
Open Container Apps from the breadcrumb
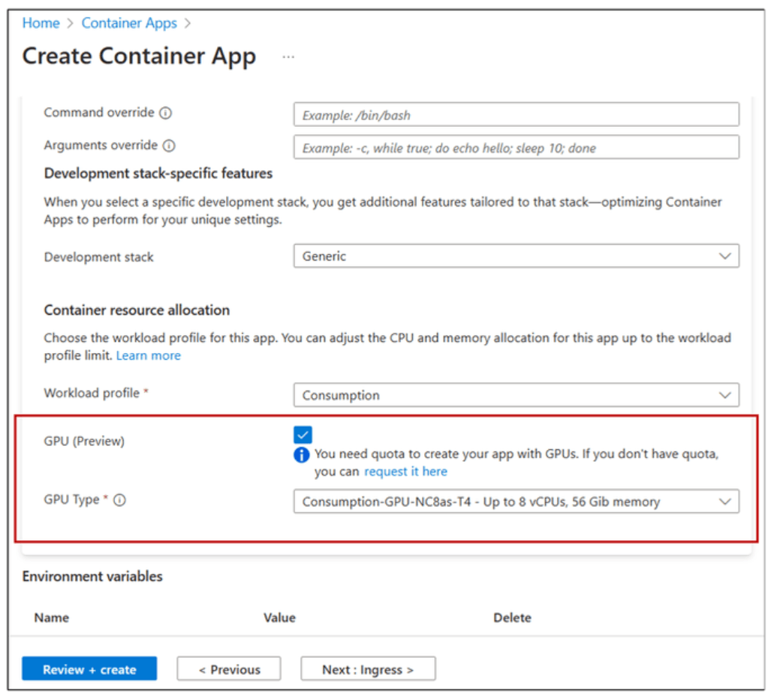129,23
